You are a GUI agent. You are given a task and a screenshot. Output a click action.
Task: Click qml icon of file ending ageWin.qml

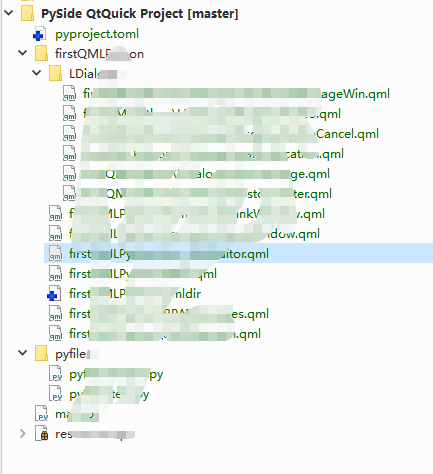[69, 94]
